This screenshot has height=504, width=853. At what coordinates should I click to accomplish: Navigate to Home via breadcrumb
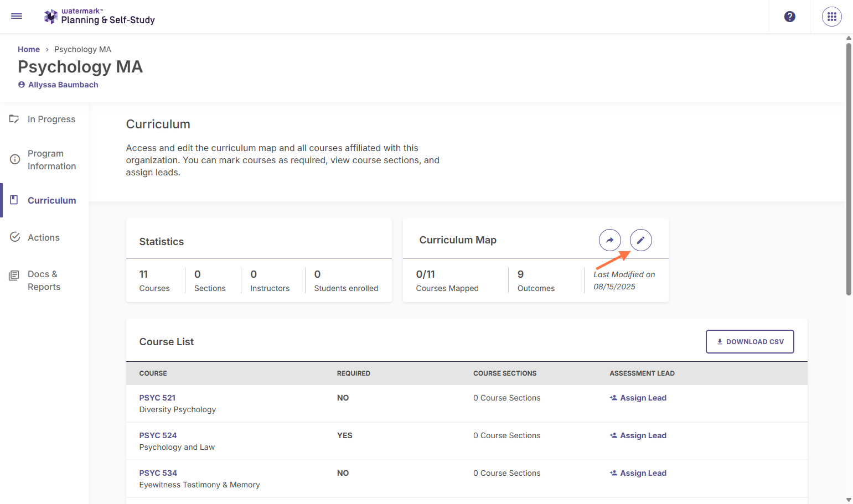coord(29,49)
